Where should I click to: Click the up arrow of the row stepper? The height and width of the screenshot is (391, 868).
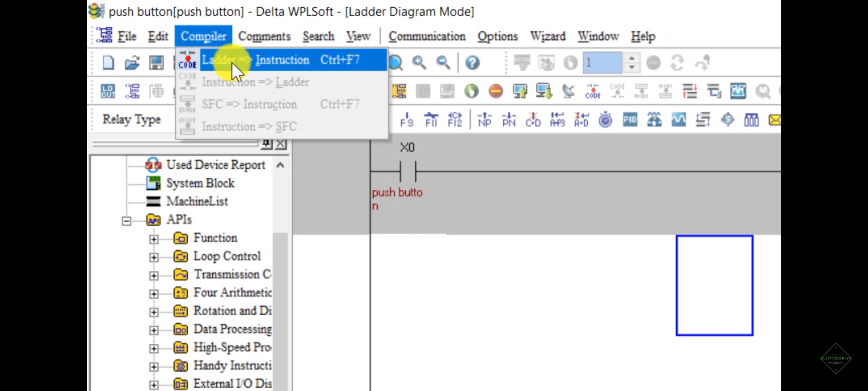coord(632,59)
